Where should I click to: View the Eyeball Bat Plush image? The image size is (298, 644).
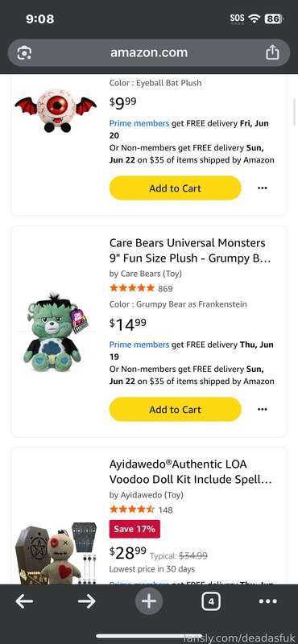56,110
